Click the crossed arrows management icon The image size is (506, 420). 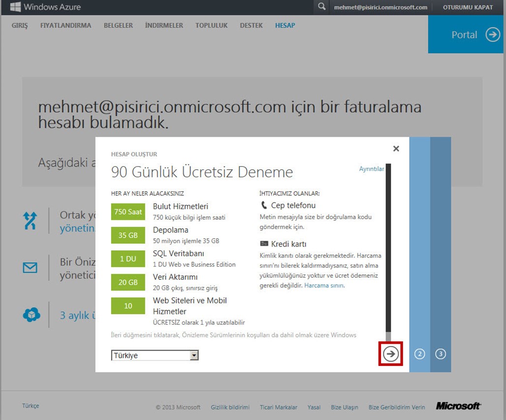[x=30, y=221]
